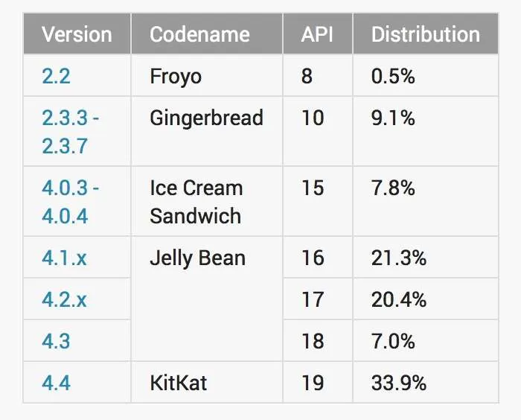Click the API column header
The width and height of the screenshot is (521, 420).
tap(318, 34)
